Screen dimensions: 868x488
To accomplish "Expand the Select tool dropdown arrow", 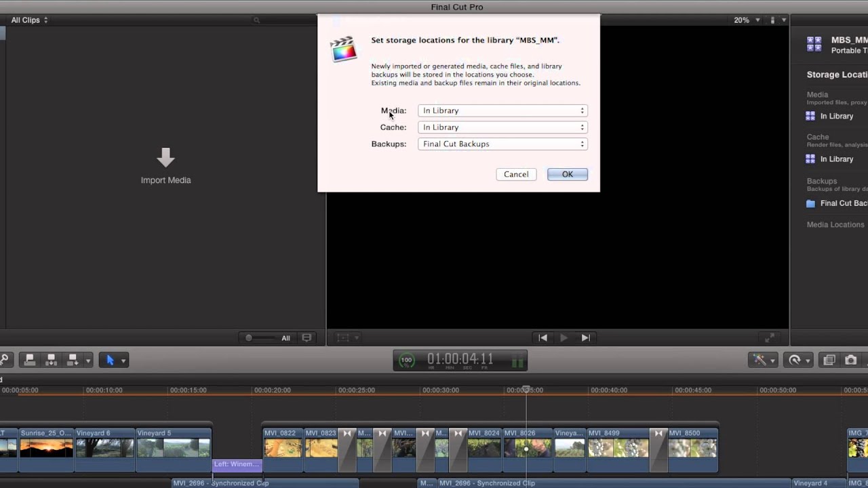I will 123,361.
